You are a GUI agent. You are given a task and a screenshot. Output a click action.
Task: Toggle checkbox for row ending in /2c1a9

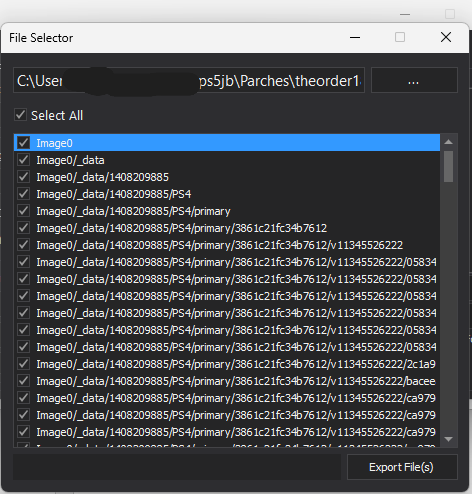[x=24, y=364]
